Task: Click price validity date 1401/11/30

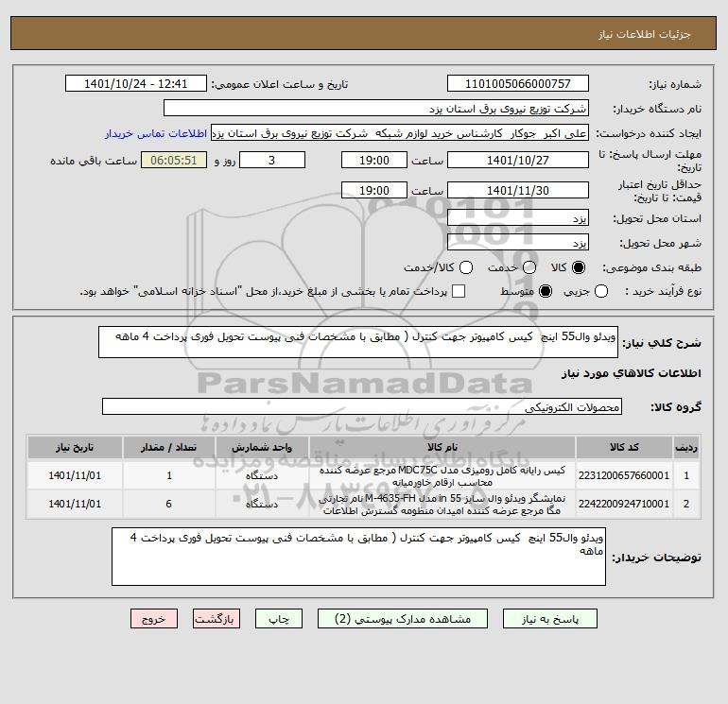Action: tap(518, 190)
